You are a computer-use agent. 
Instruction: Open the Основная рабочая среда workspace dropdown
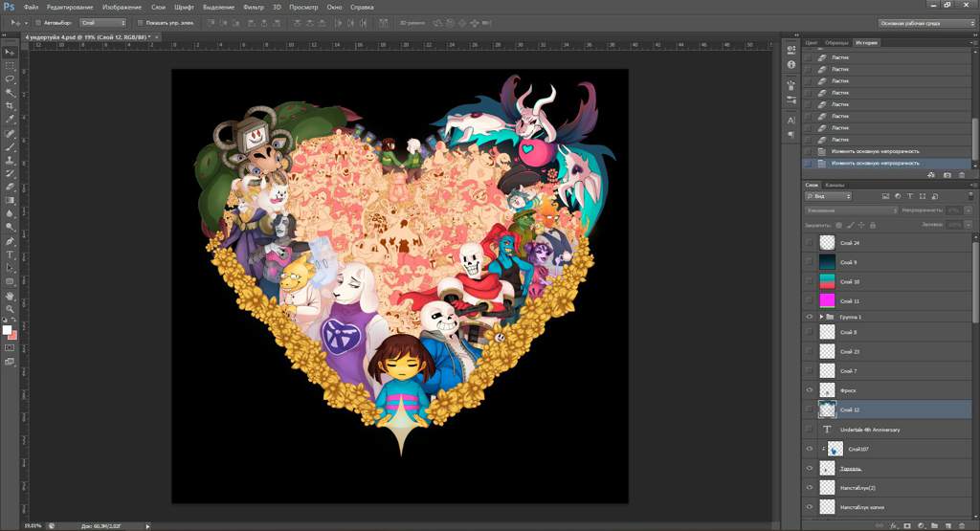[926, 23]
